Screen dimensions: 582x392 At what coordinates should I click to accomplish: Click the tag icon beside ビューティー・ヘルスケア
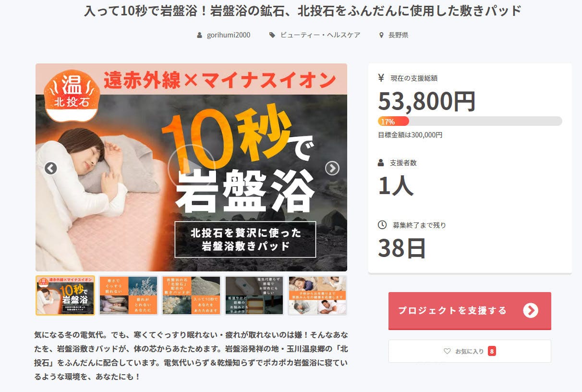272,35
